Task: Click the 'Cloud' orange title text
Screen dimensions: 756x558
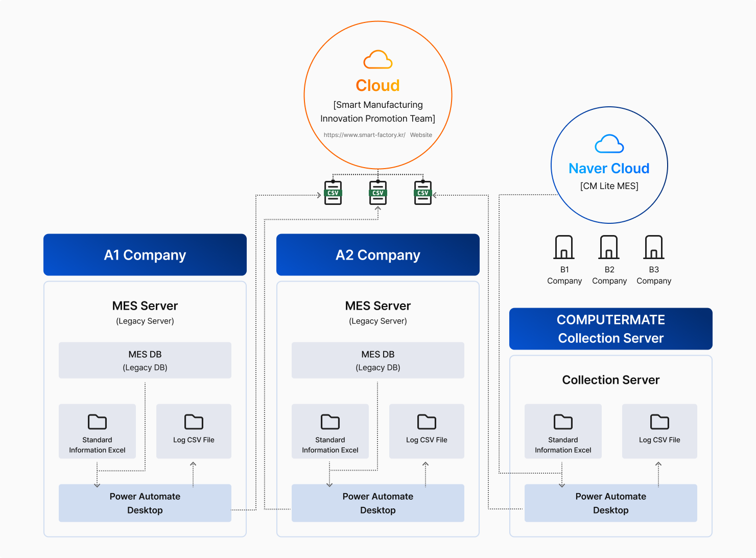Action: [378, 85]
